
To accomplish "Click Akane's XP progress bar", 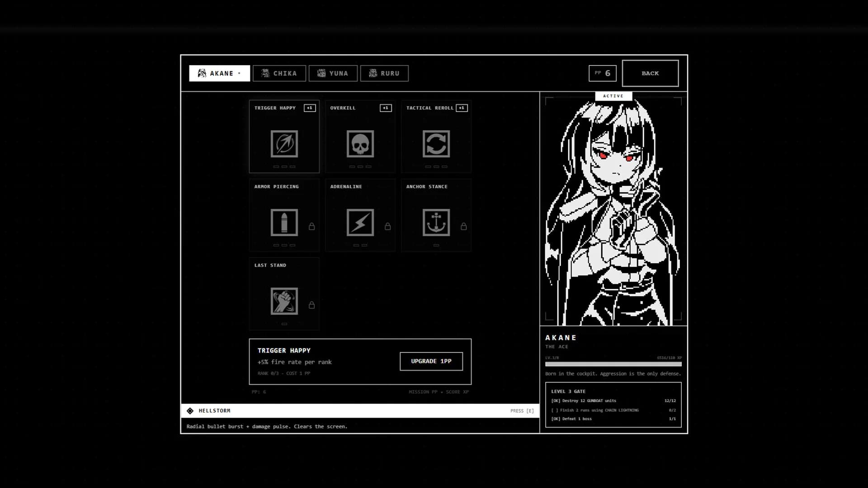I will click(613, 364).
